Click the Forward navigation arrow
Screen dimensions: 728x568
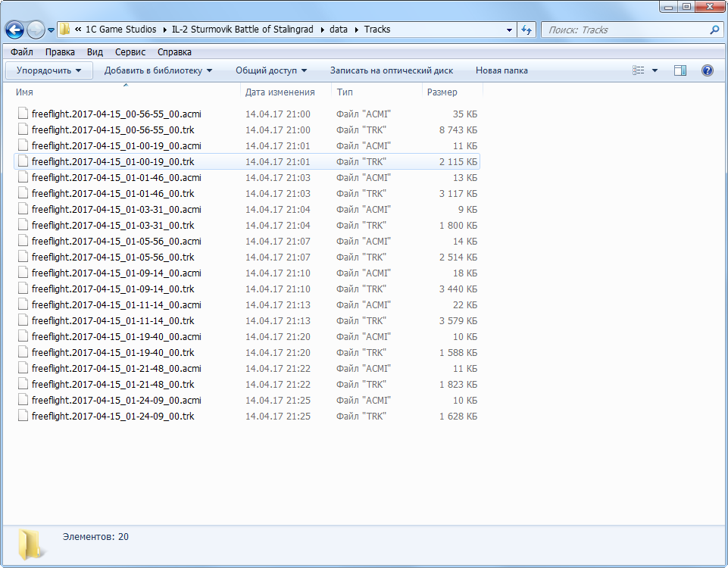pos(36,30)
